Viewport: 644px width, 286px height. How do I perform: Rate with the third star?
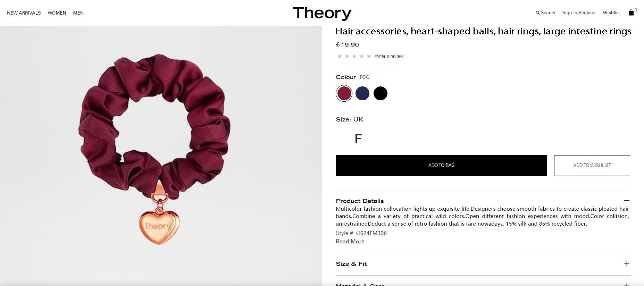tap(354, 56)
